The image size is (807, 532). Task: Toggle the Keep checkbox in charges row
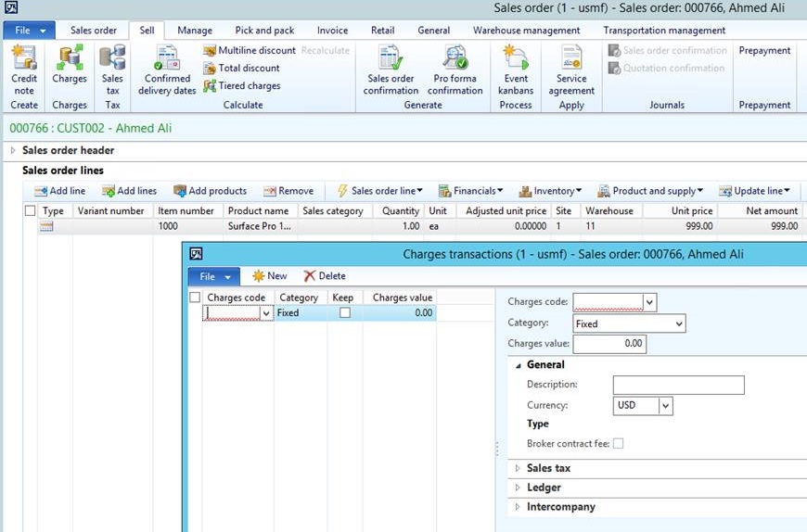[x=345, y=313]
